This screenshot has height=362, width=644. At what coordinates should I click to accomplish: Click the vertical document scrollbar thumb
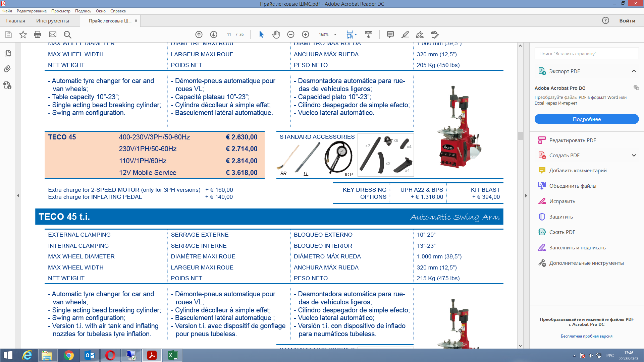520,136
